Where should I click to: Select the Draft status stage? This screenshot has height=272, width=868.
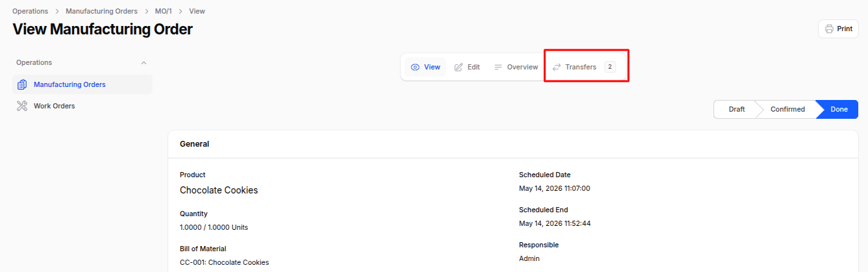tap(736, 109)
